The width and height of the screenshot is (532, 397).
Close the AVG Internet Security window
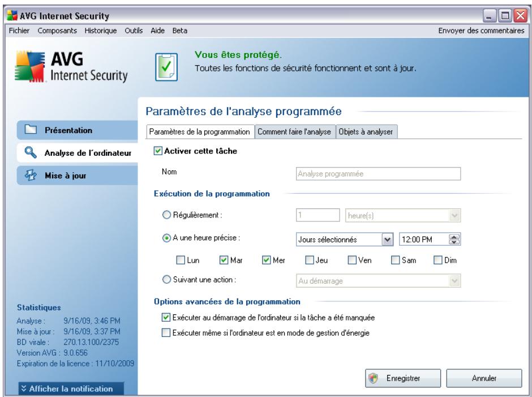[x=520, y=16]
